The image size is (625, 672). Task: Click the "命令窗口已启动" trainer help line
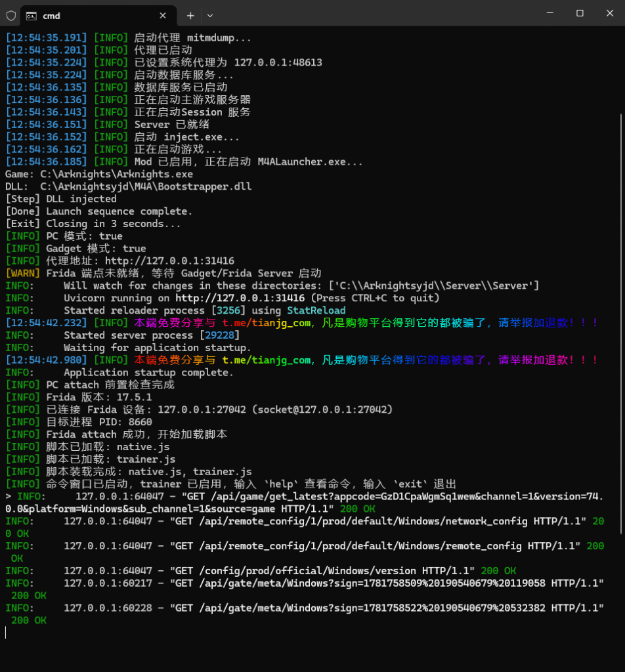pyautogui.click(x=230, y=484)
